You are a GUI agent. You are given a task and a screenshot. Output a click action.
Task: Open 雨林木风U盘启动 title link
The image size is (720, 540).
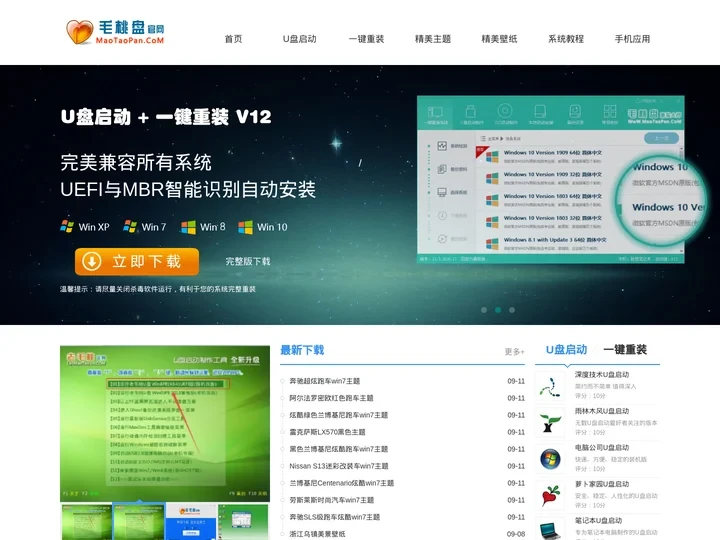(x=602, y=411)
